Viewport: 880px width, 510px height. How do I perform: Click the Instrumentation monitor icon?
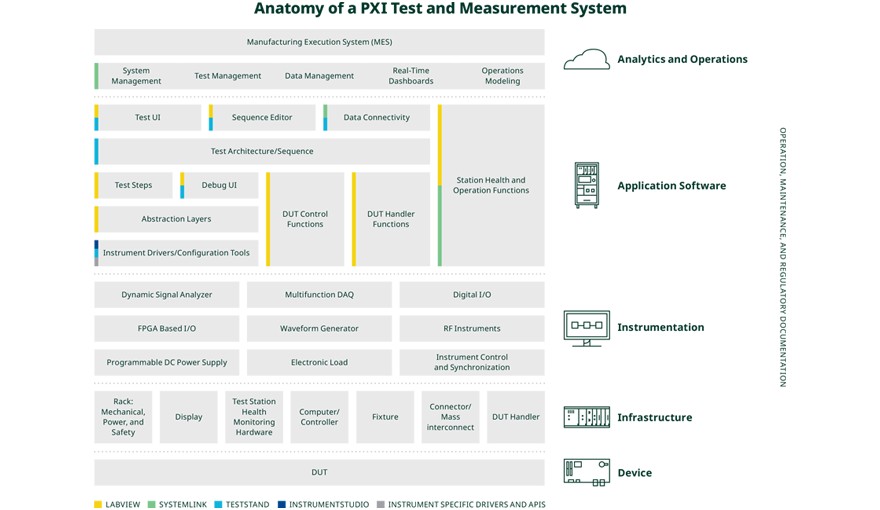pos(586,328)
